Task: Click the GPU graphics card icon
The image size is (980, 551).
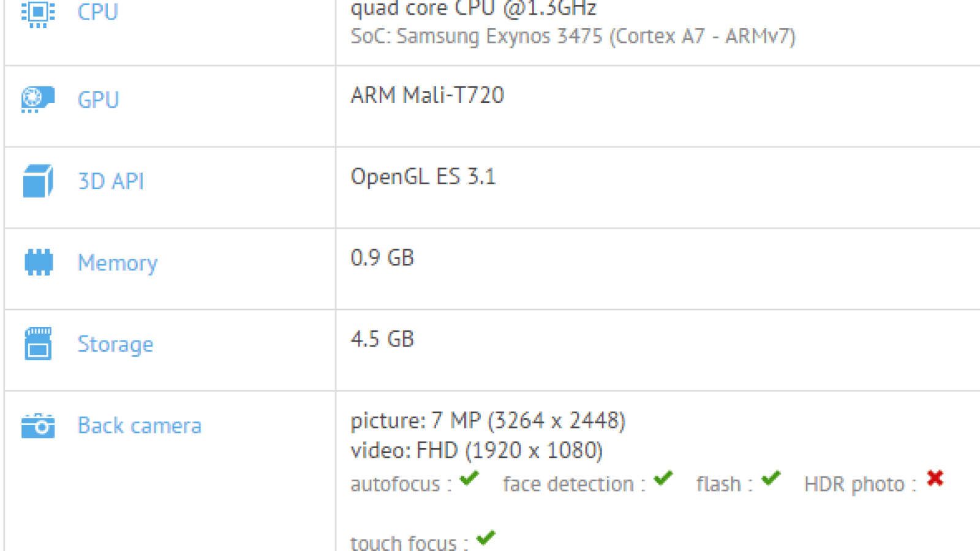Action: click(x=38, y=99)
